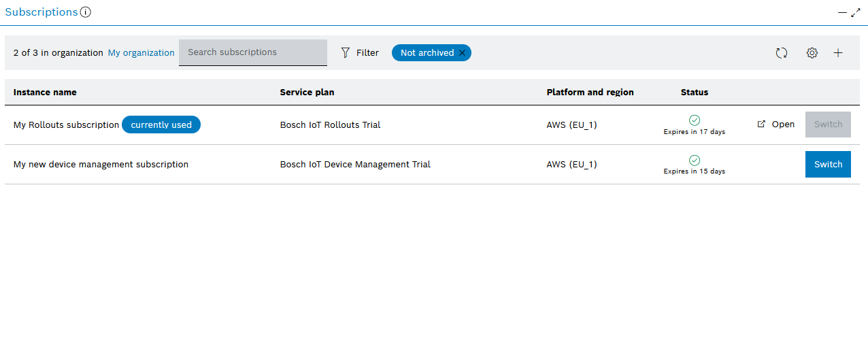Switch to My new device management subscription
868x347 pixels.
828,165
